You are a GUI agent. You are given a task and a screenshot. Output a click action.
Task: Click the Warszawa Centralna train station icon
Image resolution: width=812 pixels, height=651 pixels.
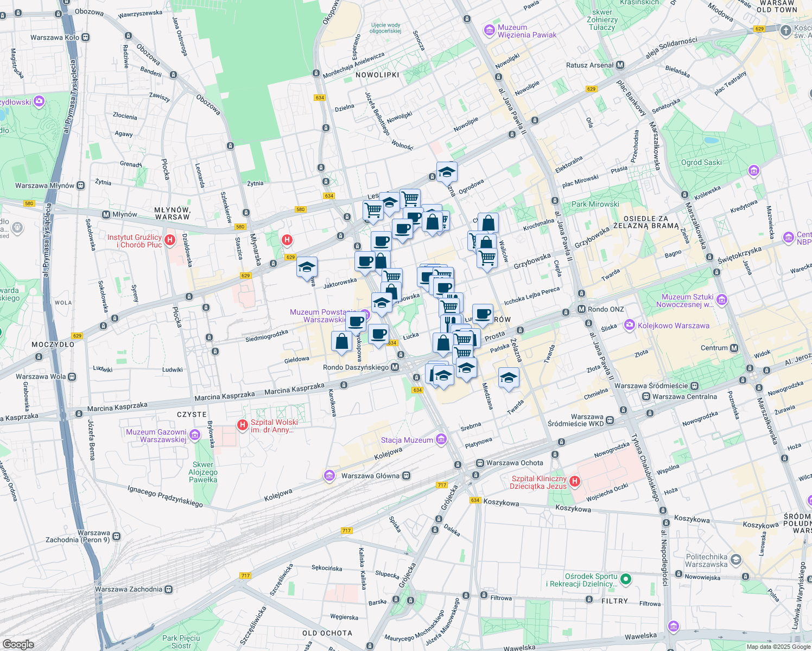coord(646,397)
